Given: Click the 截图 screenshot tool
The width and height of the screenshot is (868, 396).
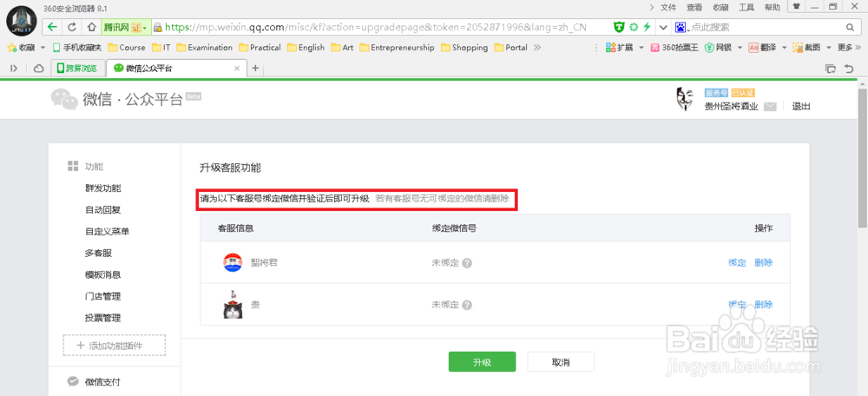Looking at the screenshot, I should click(x=806, y=48).
